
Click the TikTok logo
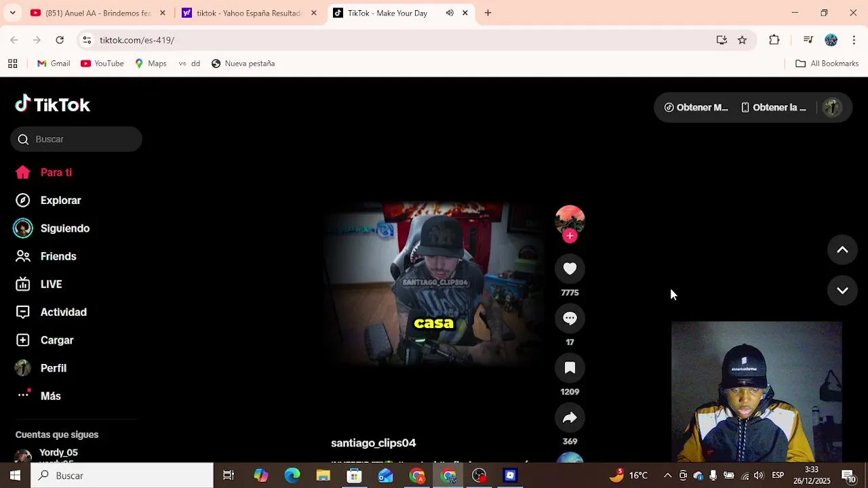click(52, 104)
